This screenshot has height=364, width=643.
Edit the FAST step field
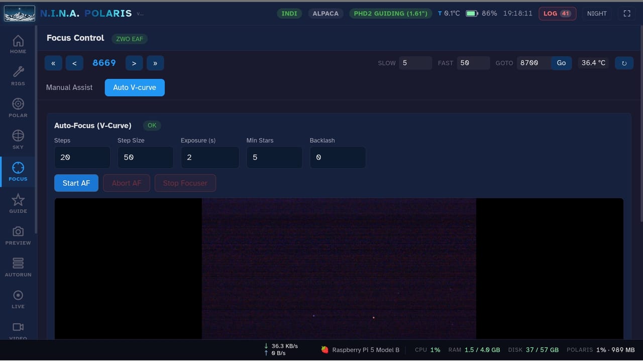coord(473,63)
